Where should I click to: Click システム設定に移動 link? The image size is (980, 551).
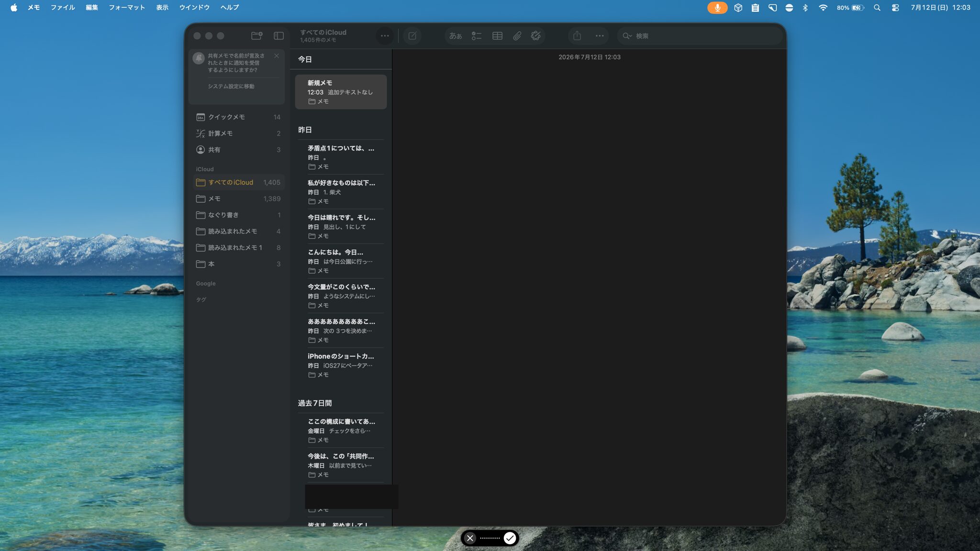[231, 87]
